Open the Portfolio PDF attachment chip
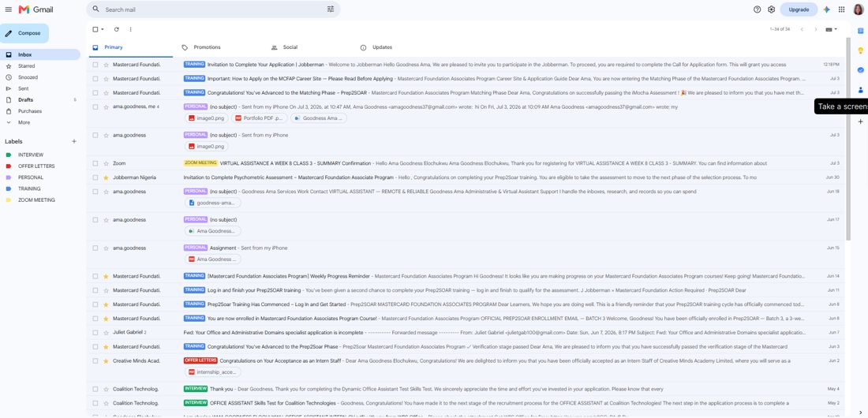The image size is (868, 418). tap(260, 118)
